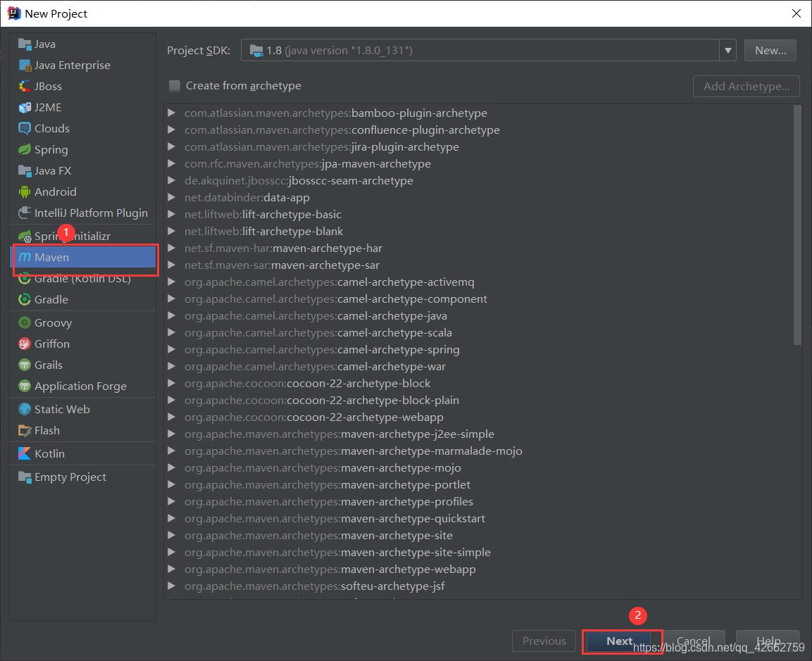Click Add Archetype... button
The image size is (812, 661).
(747, 86)
